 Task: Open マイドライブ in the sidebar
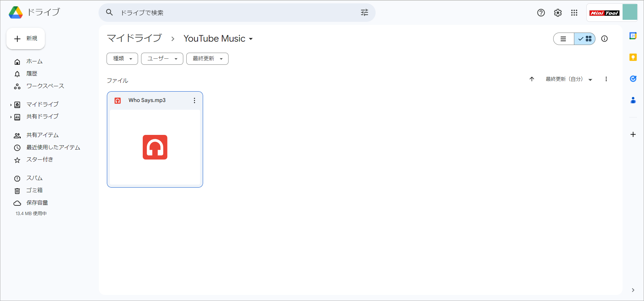click(43, 104)
